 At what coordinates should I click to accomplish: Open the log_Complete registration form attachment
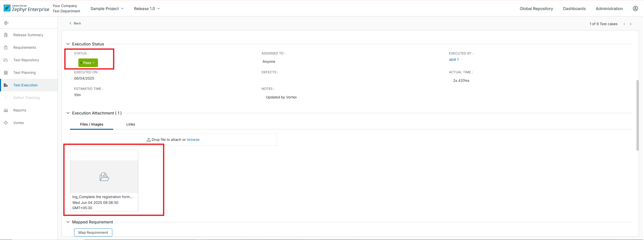[x=104, y=177]
